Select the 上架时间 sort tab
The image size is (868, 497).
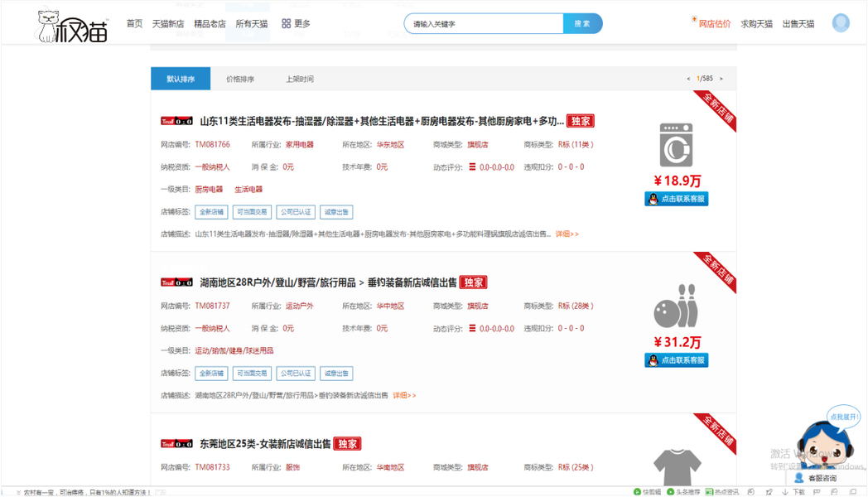[300, 79]
